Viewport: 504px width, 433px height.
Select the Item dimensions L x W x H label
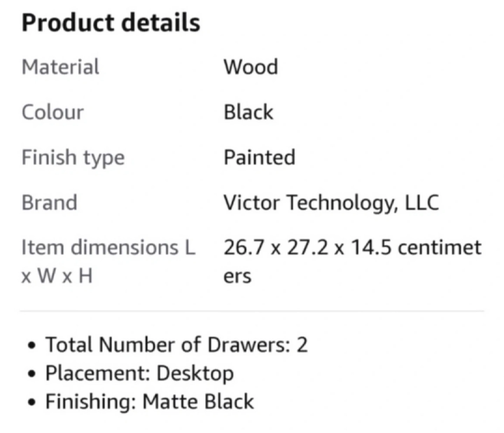coord(108,261)
